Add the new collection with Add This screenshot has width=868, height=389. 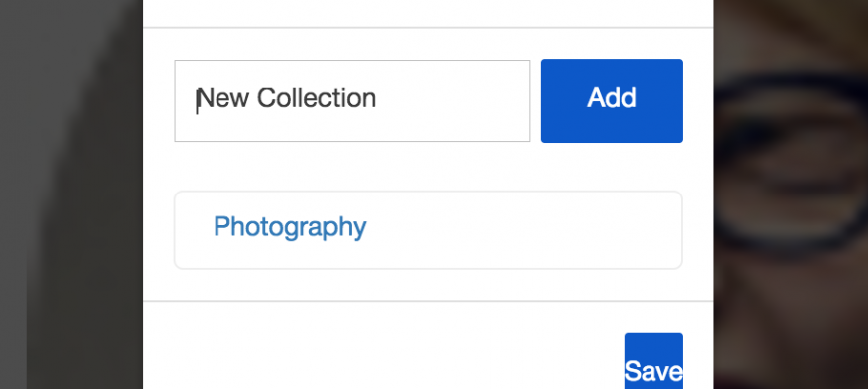[x=612, y=100]
